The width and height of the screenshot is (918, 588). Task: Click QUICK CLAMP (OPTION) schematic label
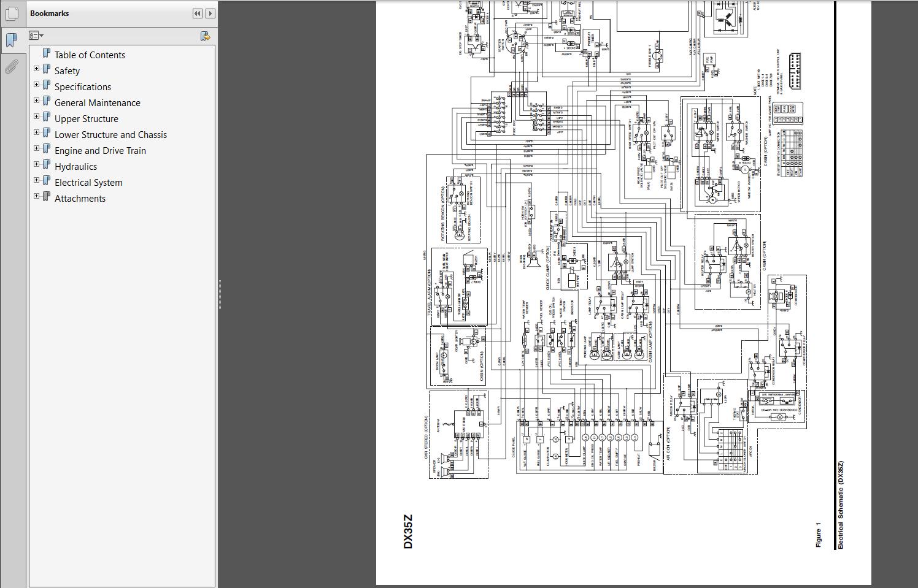(x=548, y=267)
